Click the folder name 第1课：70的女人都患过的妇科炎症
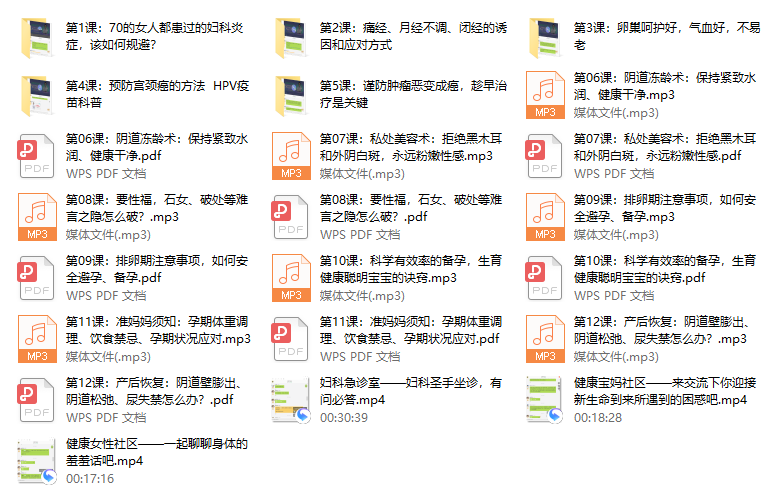 (155, 36)
